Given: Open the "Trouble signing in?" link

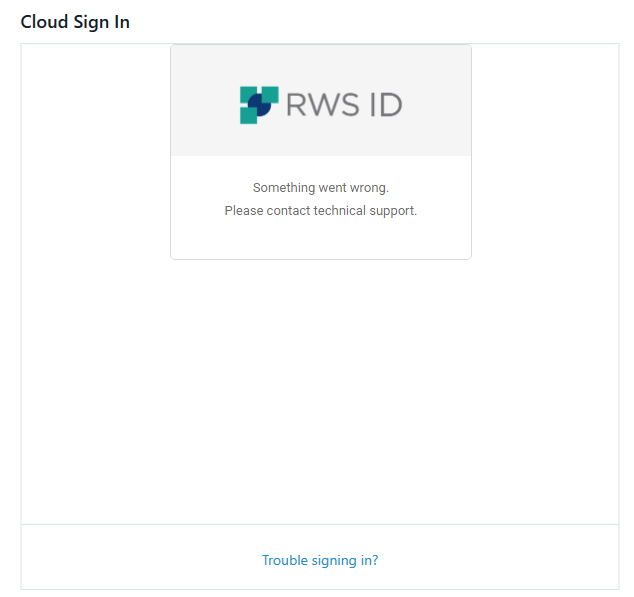Looking at the screenshot, I should [320, 560].
